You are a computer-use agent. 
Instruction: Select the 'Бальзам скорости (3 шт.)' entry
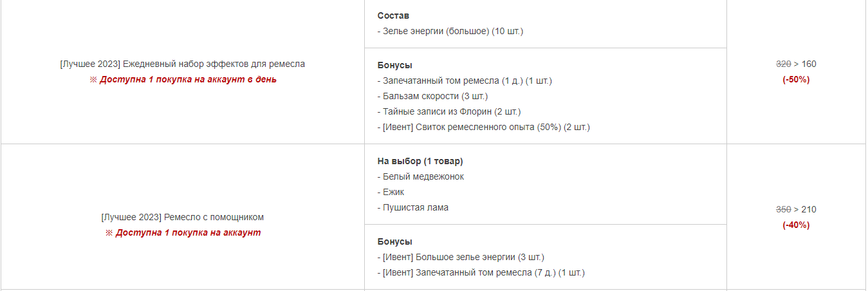(432, 96)
